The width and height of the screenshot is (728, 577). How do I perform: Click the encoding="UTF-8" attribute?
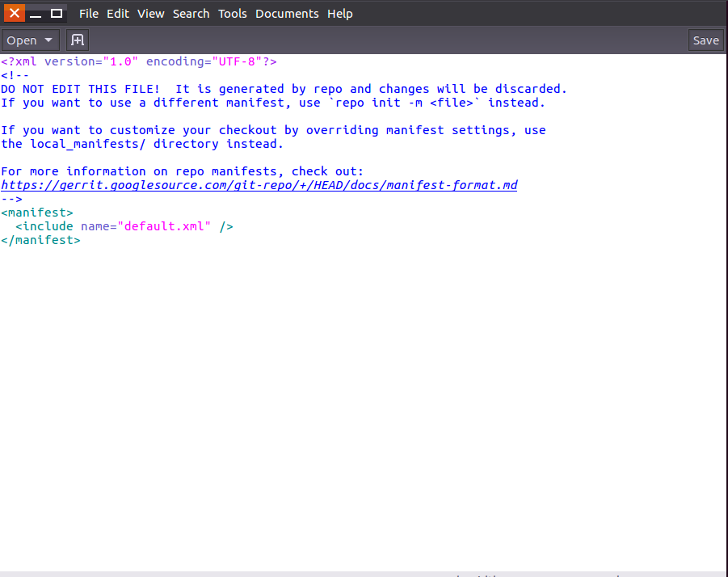[x=204, y=61]
